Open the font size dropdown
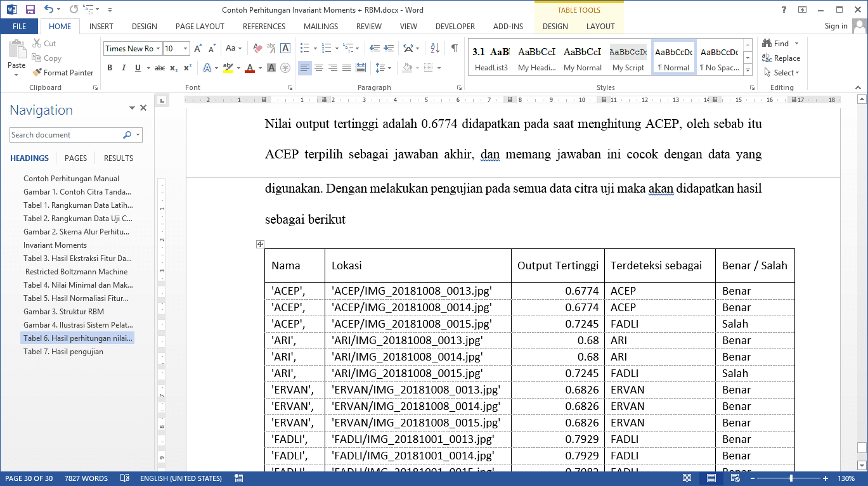 (185, 49)
